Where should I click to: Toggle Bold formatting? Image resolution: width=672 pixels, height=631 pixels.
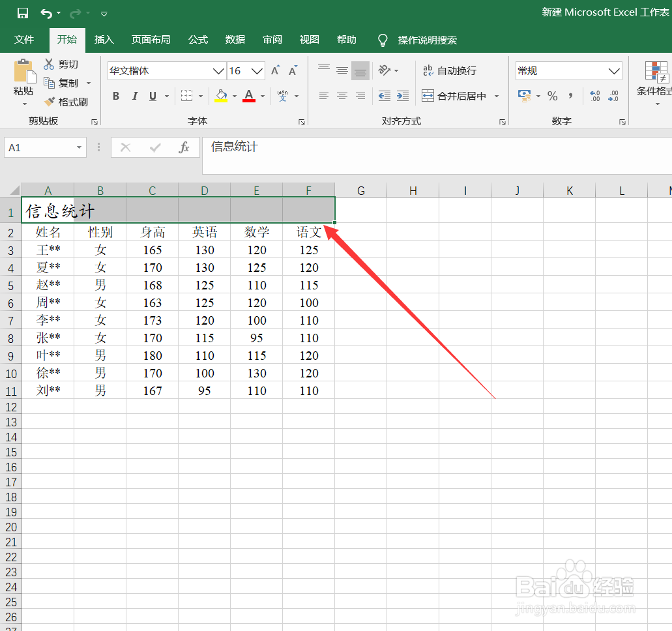[116, 96]
